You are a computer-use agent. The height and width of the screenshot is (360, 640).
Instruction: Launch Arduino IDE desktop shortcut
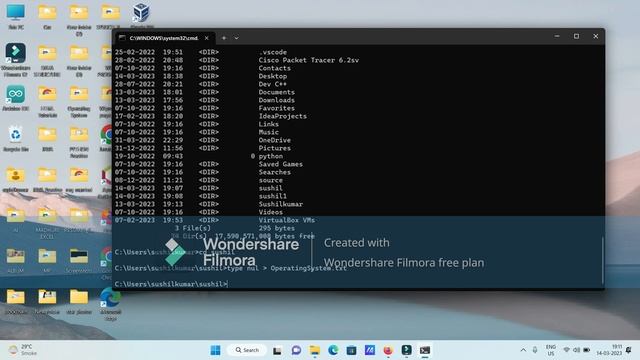16,98
